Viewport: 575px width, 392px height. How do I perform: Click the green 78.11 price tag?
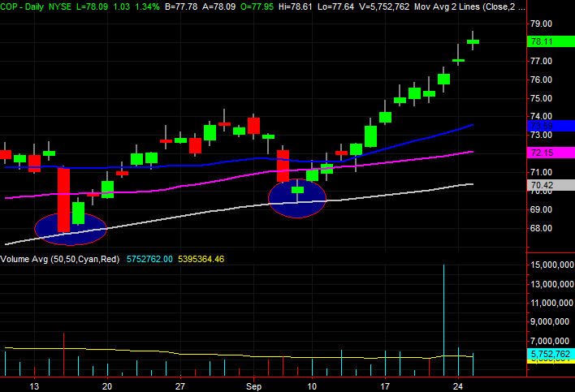[x=542, y=42]
